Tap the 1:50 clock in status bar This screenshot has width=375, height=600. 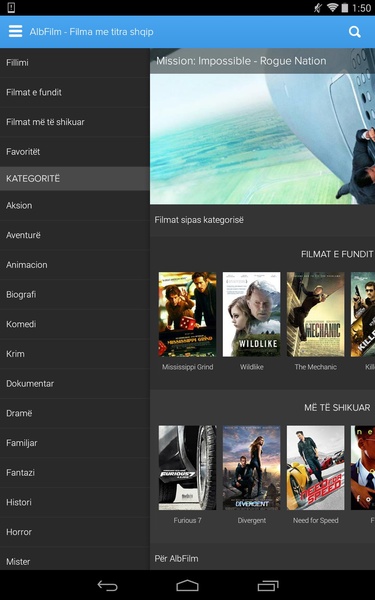(x=362, y=8)
